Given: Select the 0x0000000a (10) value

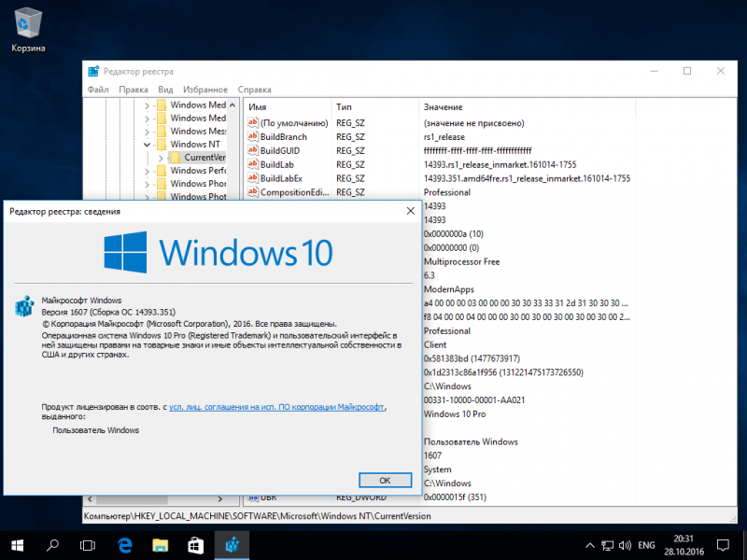Looking at the screenshot, I should click(454, 234).
